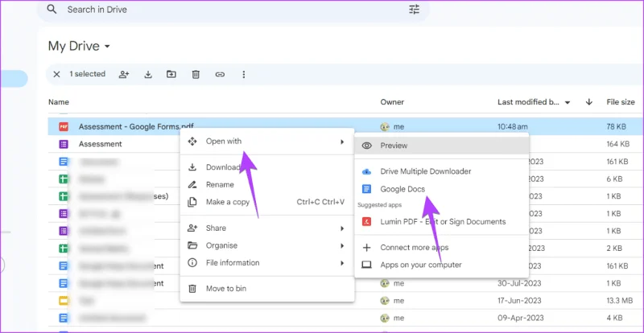644x333 pixels.
Task: Expand the Organise submenu arrow
Action: (341, 245)
